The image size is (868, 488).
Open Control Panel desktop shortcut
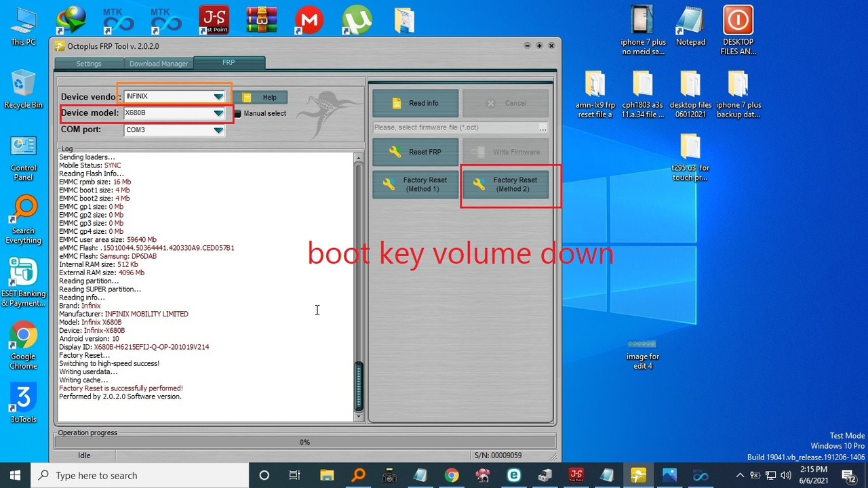tap(23, 157)
